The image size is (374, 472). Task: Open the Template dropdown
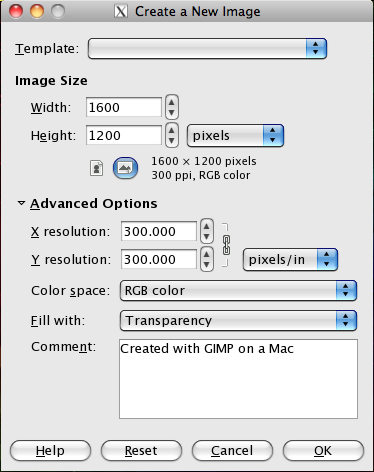pyautogui.click(x=207, y=48)
